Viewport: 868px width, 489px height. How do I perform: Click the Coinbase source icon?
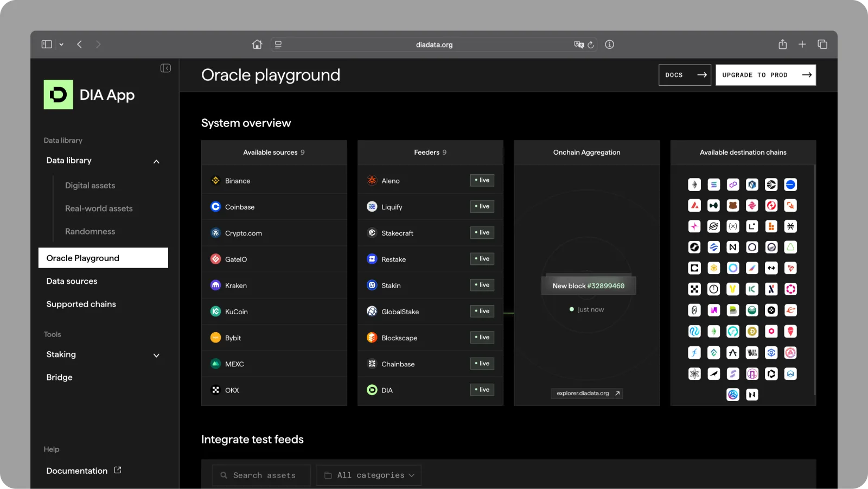point(215,207)
